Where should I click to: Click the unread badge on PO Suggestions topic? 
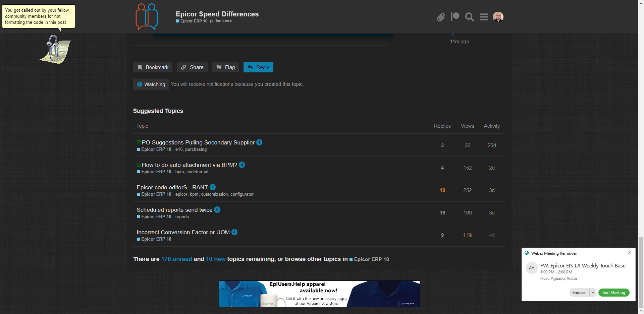[259, 142]
